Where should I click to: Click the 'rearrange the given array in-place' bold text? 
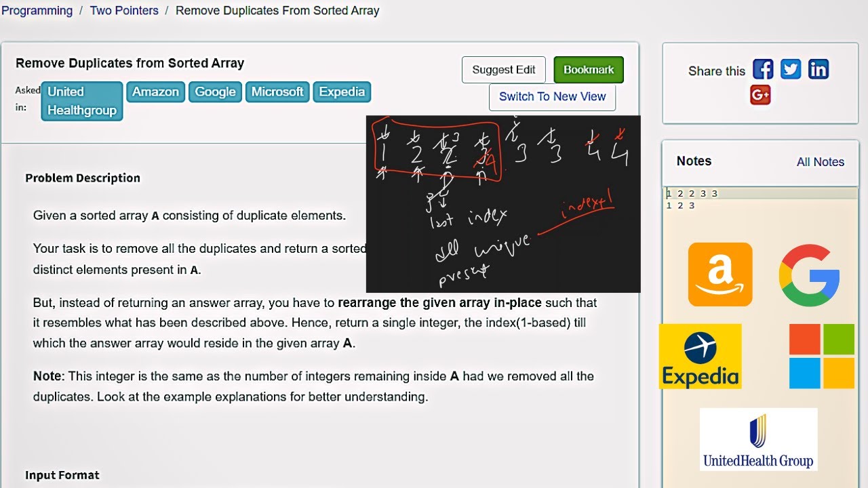(439, 302)
